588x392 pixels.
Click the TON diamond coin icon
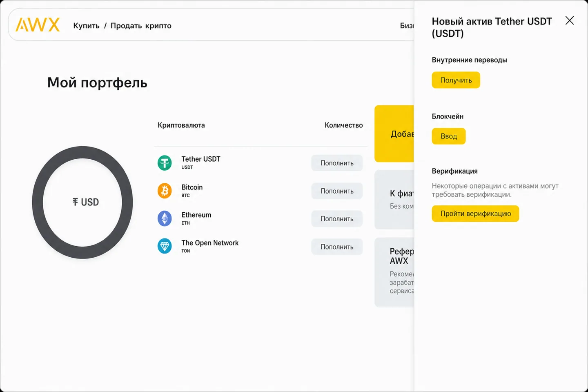pos(165,246)
